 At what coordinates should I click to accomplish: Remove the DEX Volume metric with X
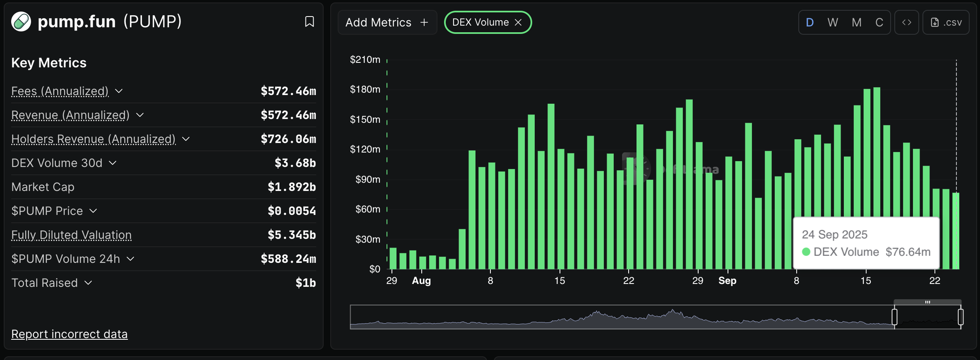coord(518,22)
